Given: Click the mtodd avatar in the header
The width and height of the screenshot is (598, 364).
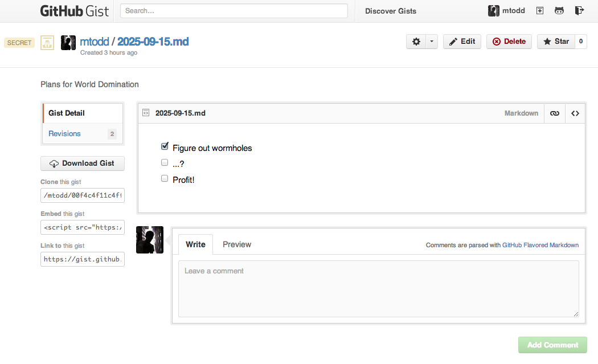Looking at the screenshot, I should (x=494, y=11).
